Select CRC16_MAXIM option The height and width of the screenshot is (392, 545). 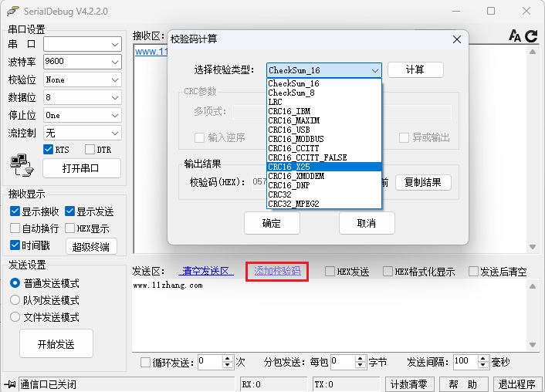(x=324, y=120)
